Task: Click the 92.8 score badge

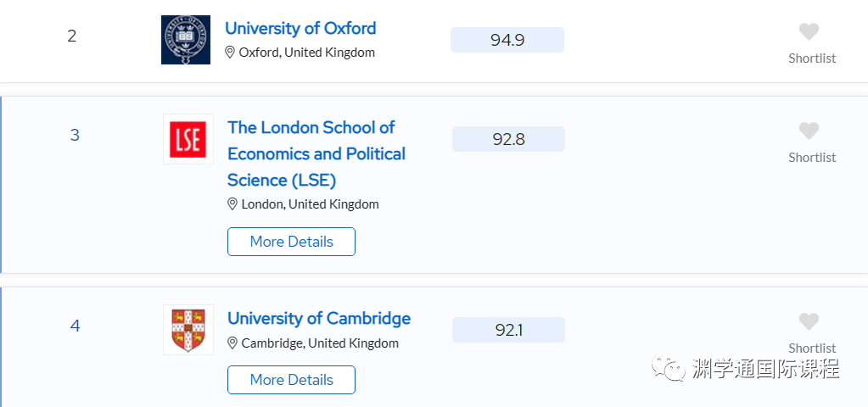Action: point(509,139)
